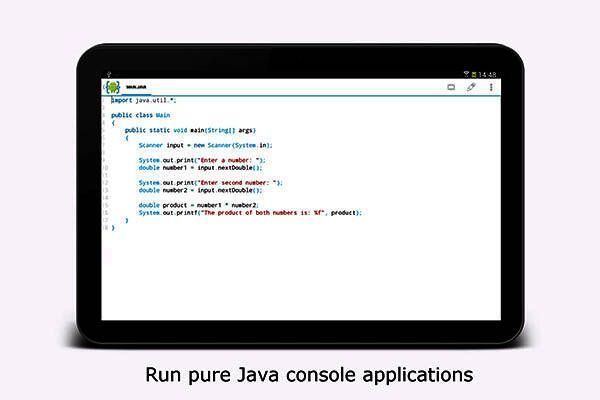Place cursor on number1 nextDouble line
Screen dimensions: 600x400
(x=200, y=167)
